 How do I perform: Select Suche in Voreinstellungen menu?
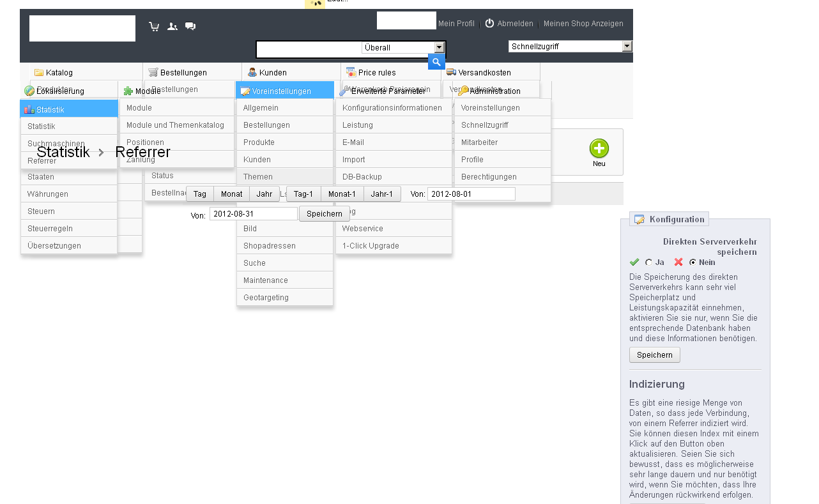click(x=285, y=263)
